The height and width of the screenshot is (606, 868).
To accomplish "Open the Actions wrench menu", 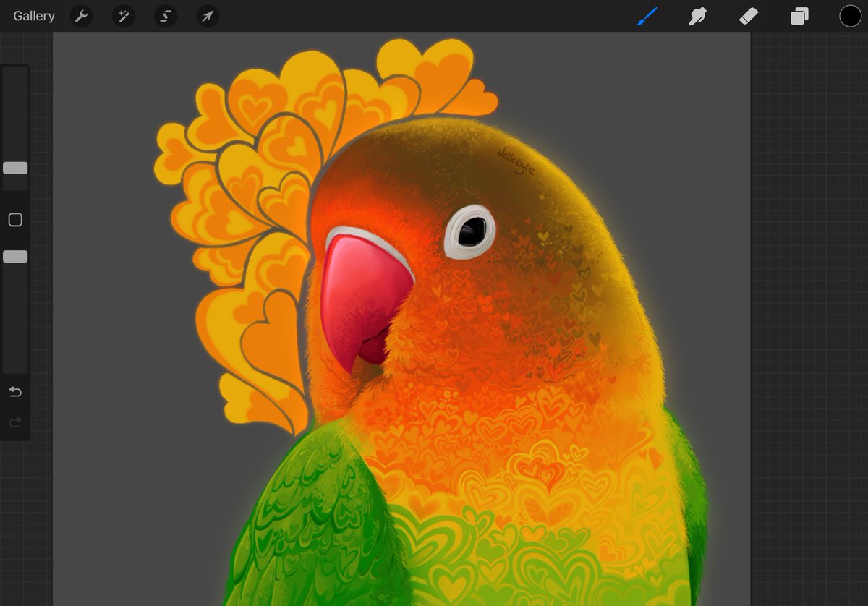I will click(81, 16).
